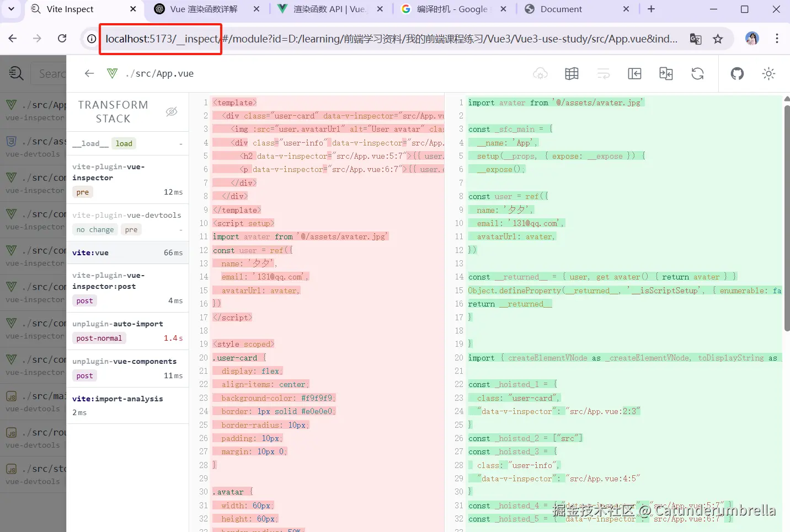Viewport: 790px width, 532px height.
Task: Click the Vue logo next to ./src/App.vue
Action: [113, 73]
